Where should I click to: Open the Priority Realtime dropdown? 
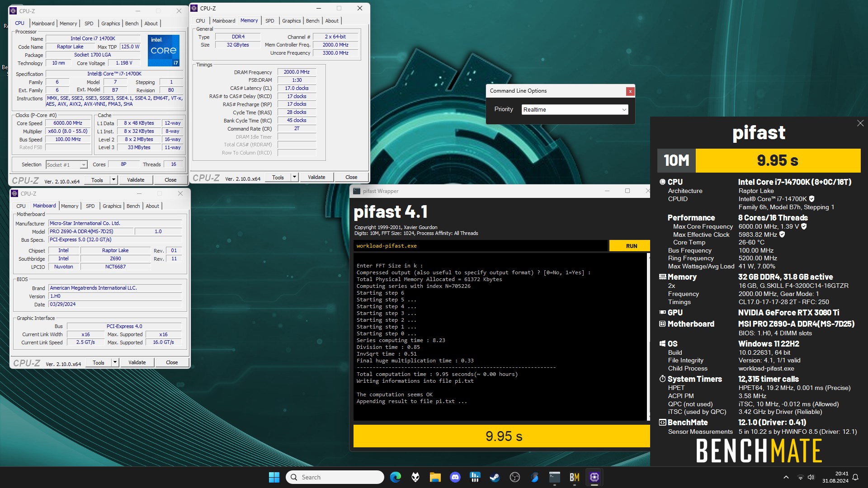coord(575,109)
